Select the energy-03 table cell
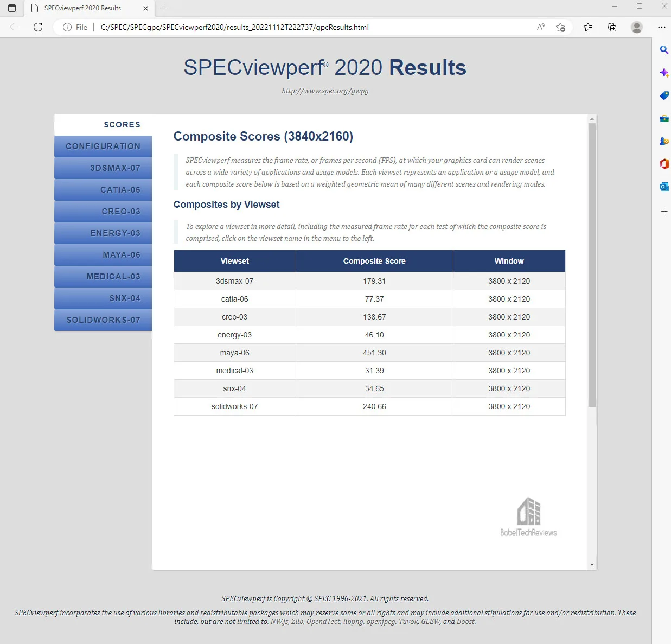Image resolution: width=671 pixels, height=644 pixels. pos(235,335)
